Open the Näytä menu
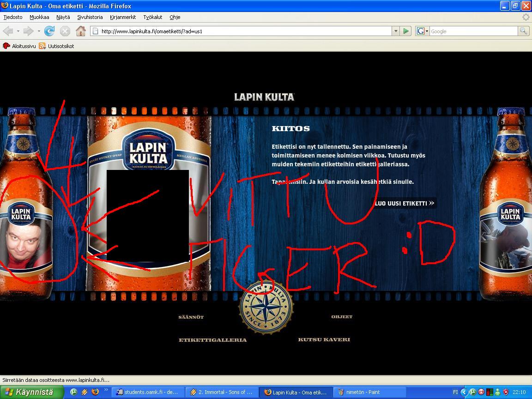 pyautogui.click(x=63, y=17)
